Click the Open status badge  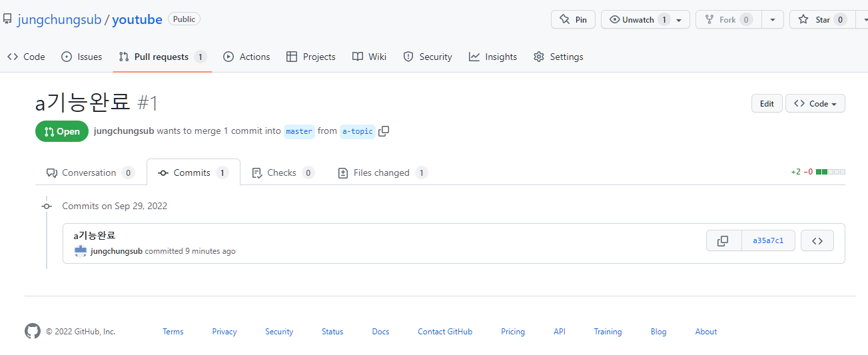[62, 131]
